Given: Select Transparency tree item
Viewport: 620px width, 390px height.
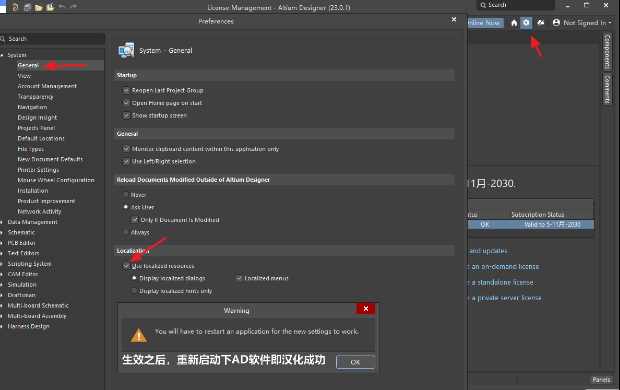Looking at the screenshot, I should pyautogui.click(x=35, y=97).
